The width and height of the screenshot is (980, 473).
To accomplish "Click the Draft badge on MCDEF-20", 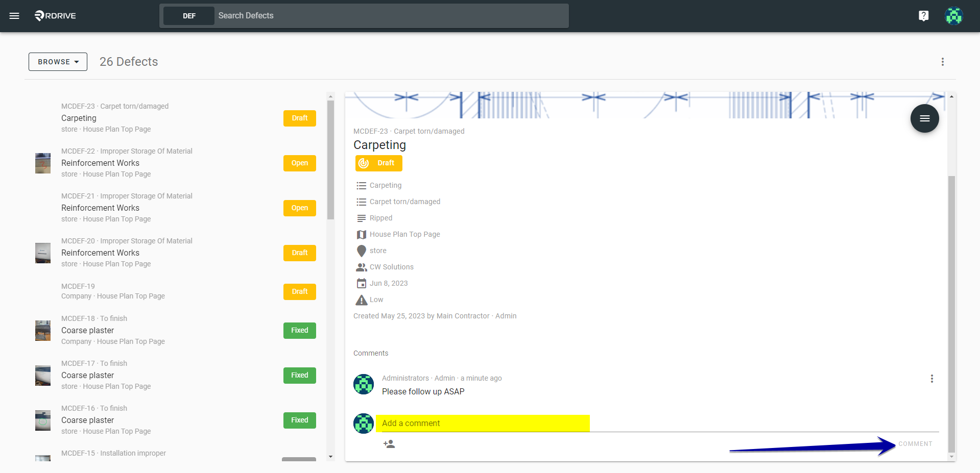I will [x=300, y=253].
